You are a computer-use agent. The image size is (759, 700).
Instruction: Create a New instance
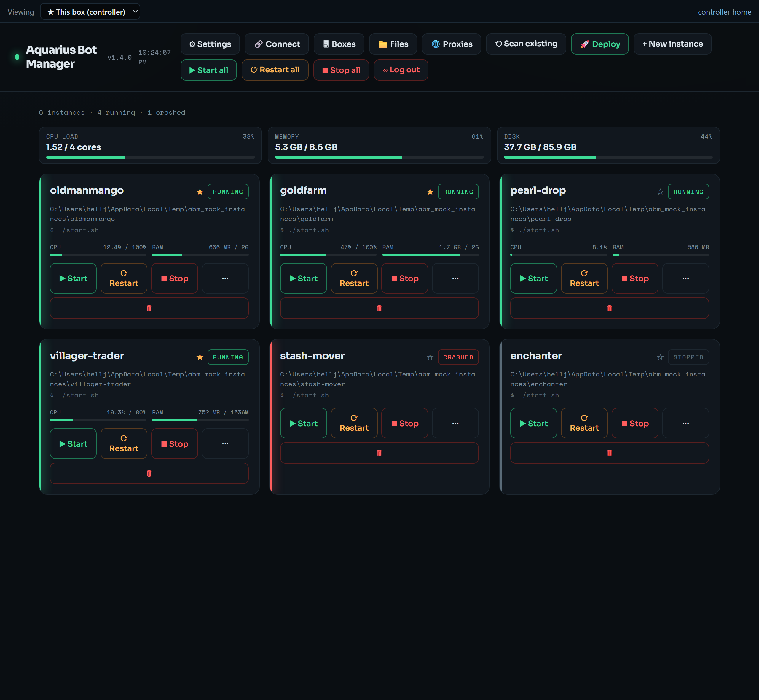coord(672,44)
